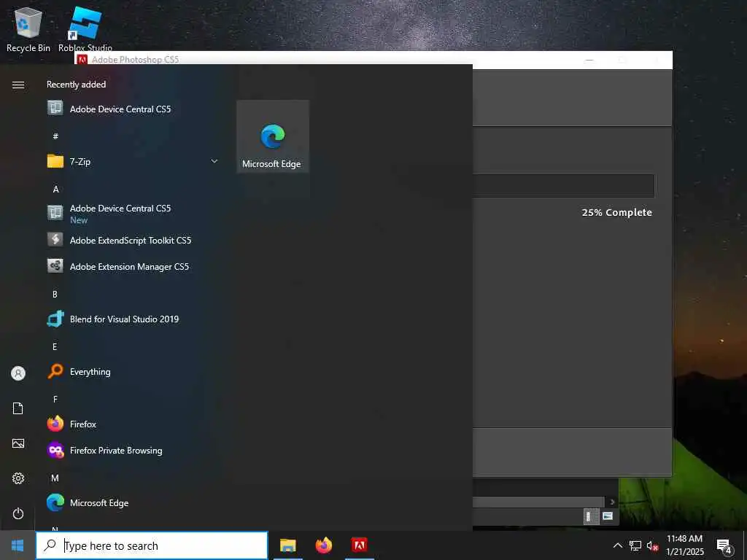The height and width of the screenshot is (560, 747).
Task: Jump to the M letter group header
Action: point(55,478)
